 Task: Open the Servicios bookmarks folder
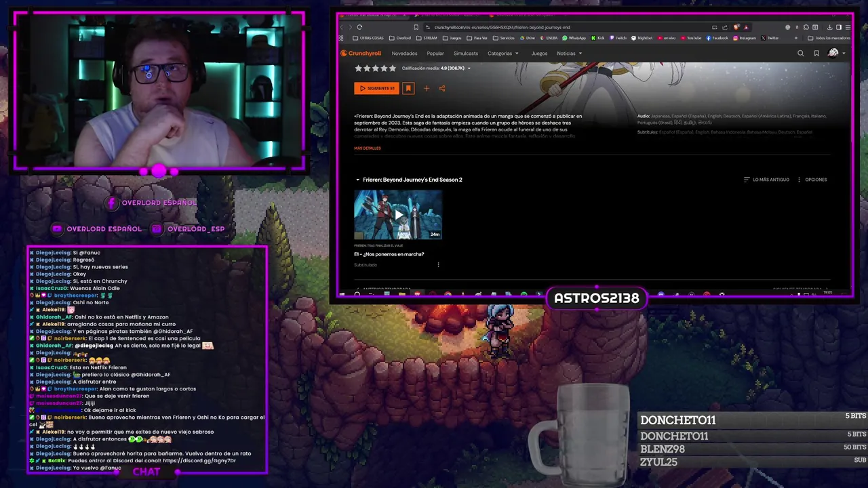point(504,38)
